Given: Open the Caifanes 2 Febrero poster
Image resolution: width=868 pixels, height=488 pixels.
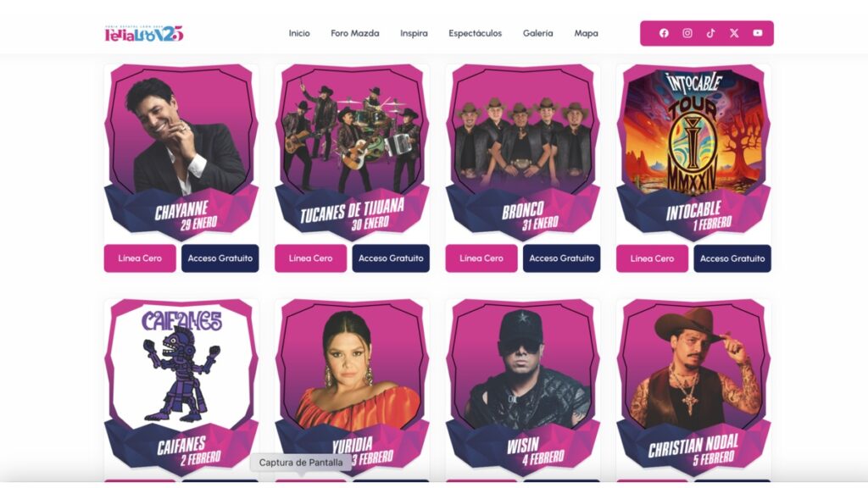Looking at the screenshot, I should [181, 387].
